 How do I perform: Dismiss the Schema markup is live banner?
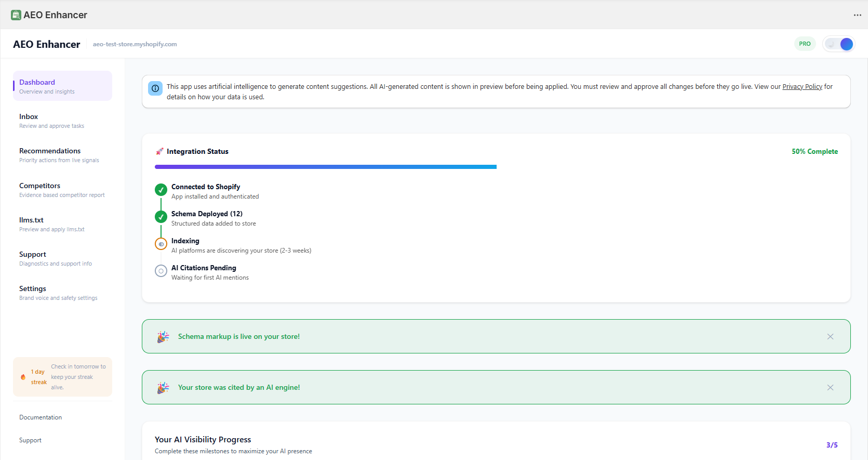(830, 337)
